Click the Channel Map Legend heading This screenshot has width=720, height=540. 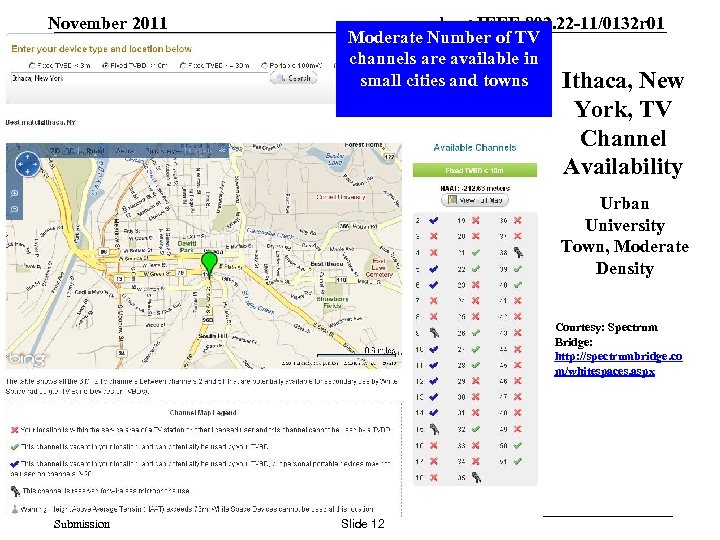pyautogui.click(x=202, y=413)
